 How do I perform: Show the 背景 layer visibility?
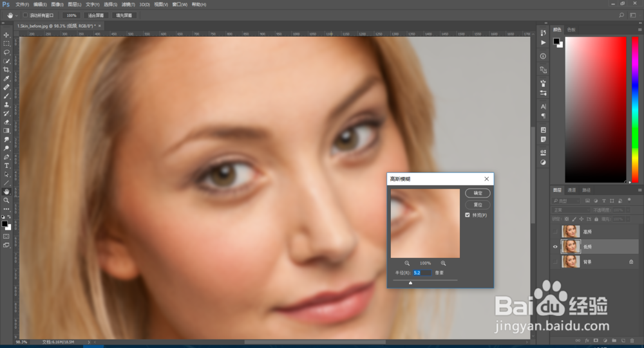555,262
